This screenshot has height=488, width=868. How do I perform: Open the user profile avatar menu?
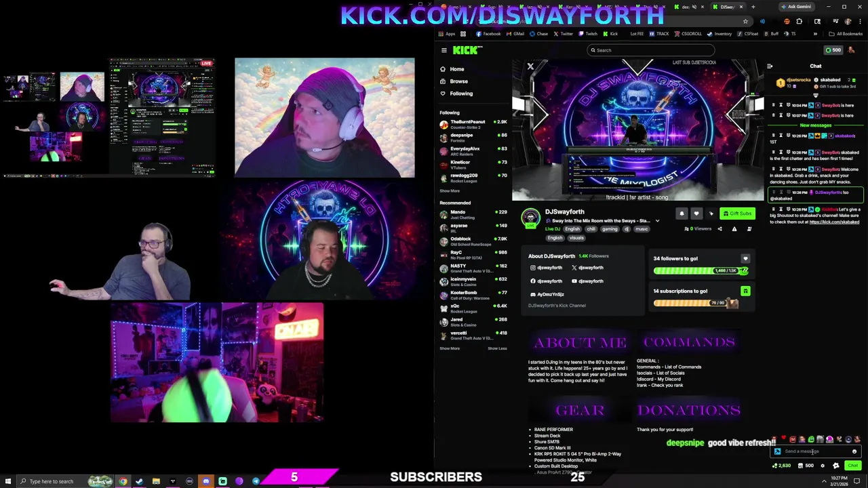[851, 50]
